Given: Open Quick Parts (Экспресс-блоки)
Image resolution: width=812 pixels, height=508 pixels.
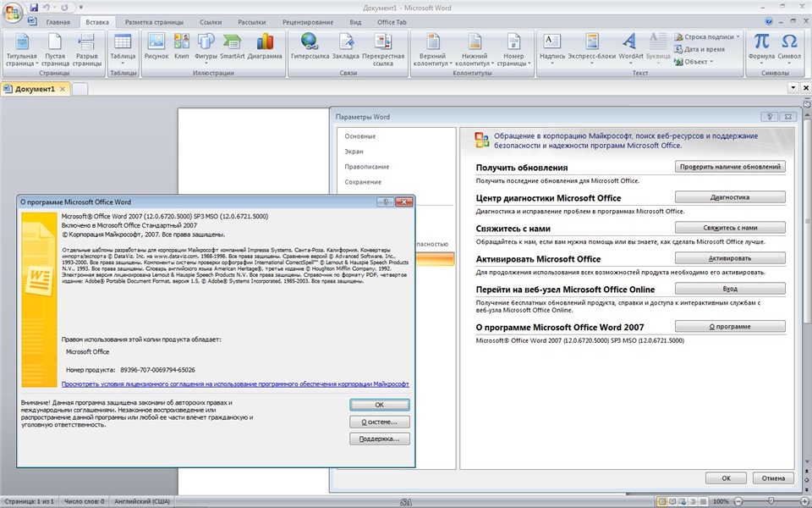Looking at the screenshot, I should [x=592, y=50].
